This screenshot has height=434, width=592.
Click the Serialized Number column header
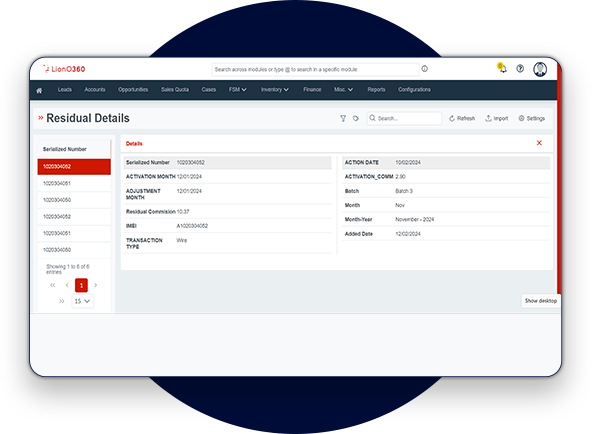(x=65, y=149)
